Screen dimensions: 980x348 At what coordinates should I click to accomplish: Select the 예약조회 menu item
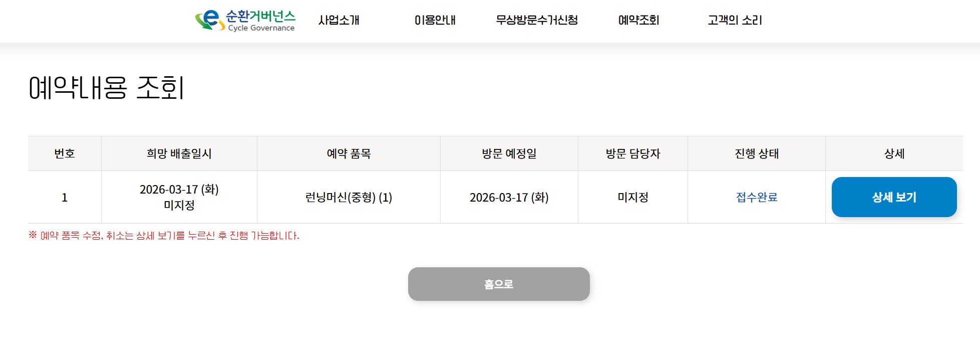[638, 21]
